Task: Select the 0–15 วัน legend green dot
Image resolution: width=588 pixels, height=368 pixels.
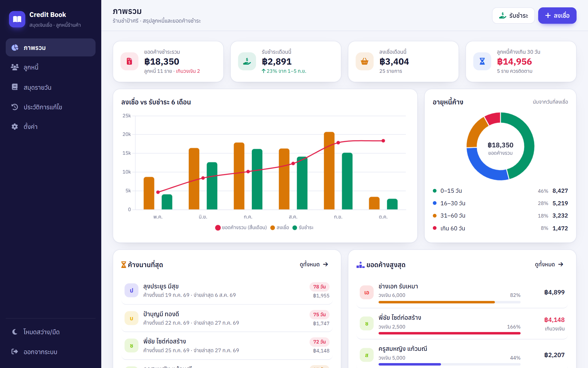Action: pos(435,191)
